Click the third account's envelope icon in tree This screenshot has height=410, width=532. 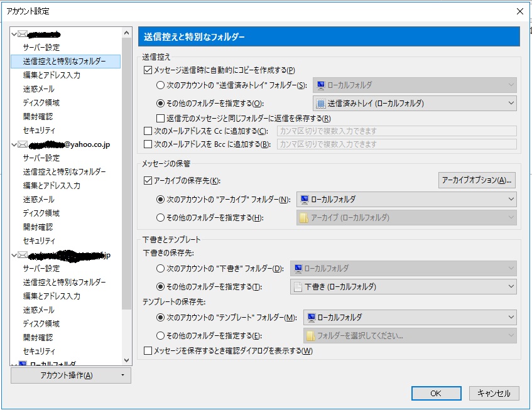coord(23,255)
